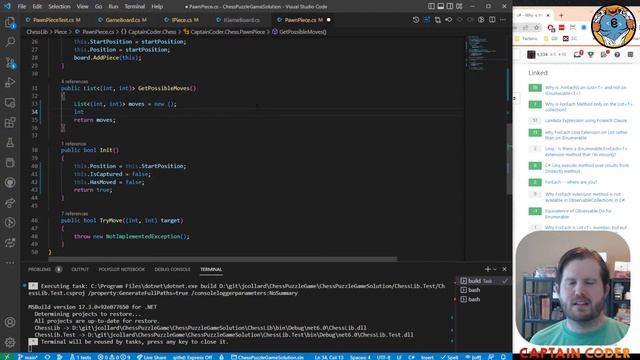Viewport: 640px width, 360px height.
Task: Open a new tab in browser window
Action: 561,15
